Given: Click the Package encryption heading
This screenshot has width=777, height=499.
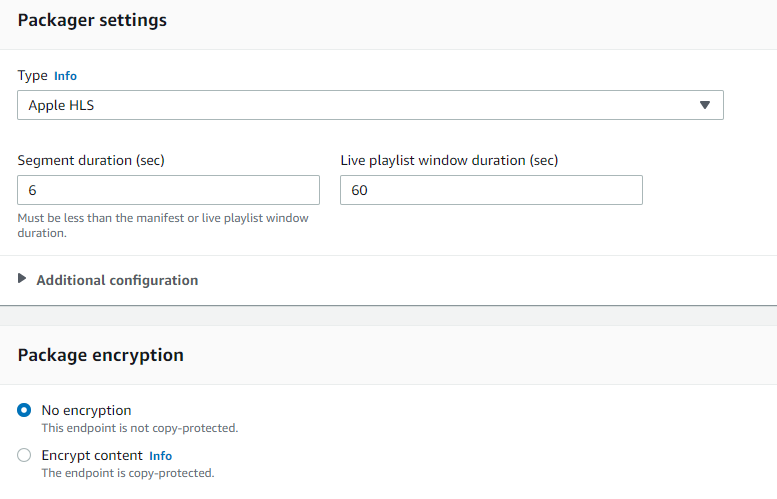Looking at the screenshot, I should [x=100, y=355].
